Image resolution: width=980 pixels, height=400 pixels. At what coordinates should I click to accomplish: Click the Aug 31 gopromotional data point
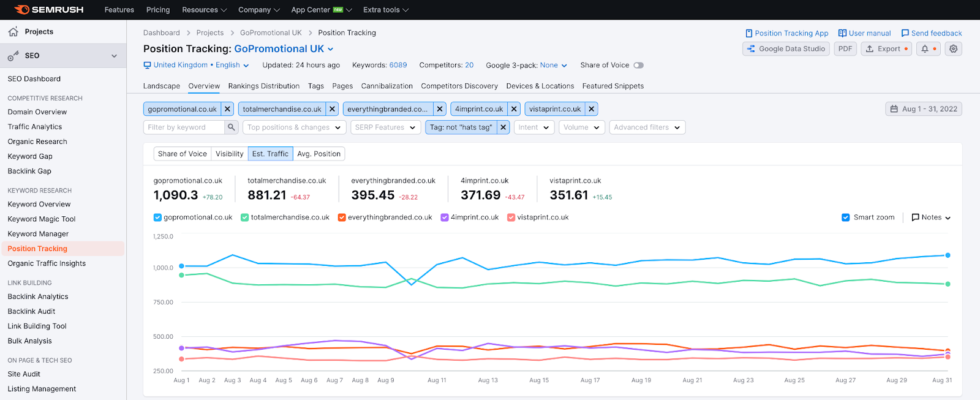pyautogui.click(x=948, y=255)
